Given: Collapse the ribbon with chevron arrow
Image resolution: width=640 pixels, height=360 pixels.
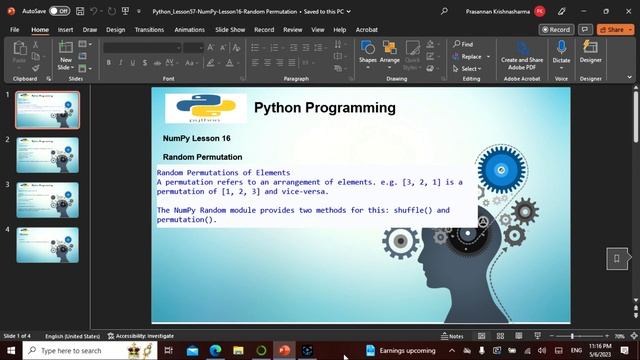Looking at the screenshot, I should [x=629, y=77].
